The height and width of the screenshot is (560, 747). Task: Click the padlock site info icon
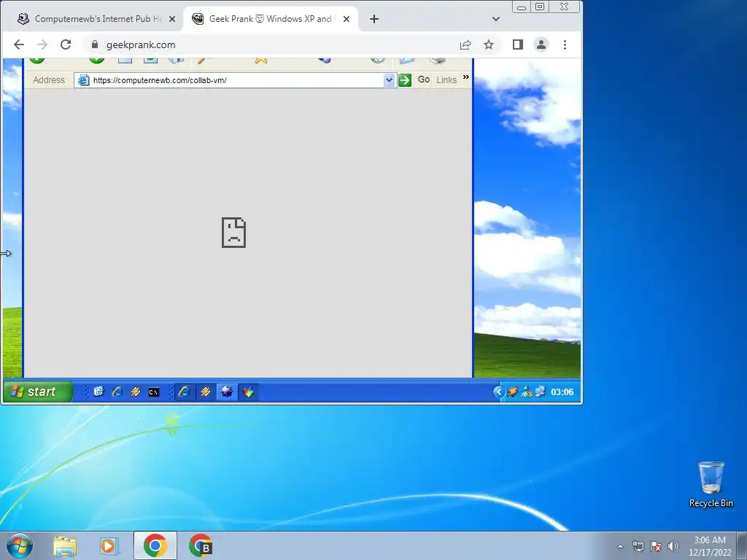95,44
